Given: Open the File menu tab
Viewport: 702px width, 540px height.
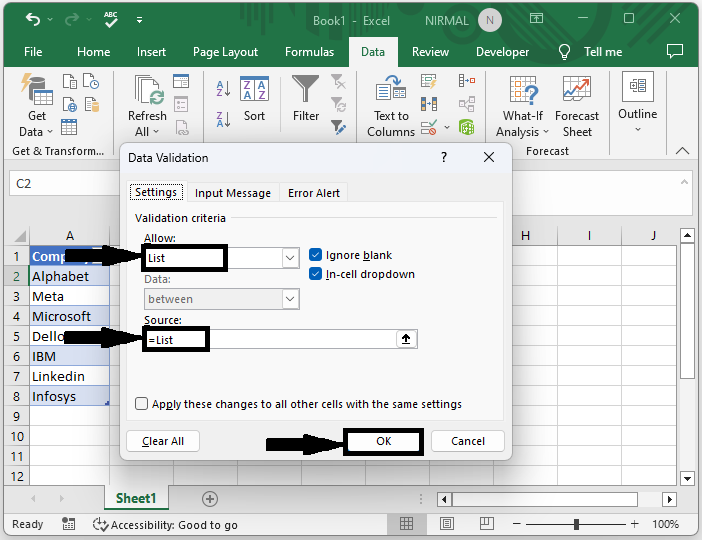Looking at the screenshot, I should click(33, 52).
